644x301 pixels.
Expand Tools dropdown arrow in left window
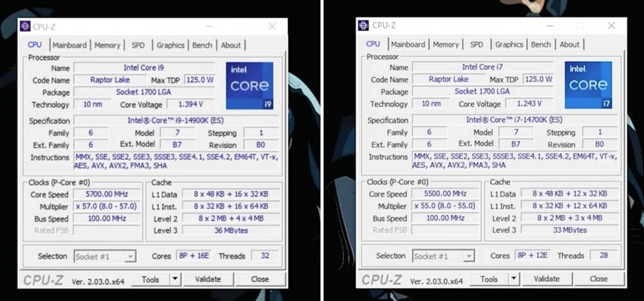(175, 279)
